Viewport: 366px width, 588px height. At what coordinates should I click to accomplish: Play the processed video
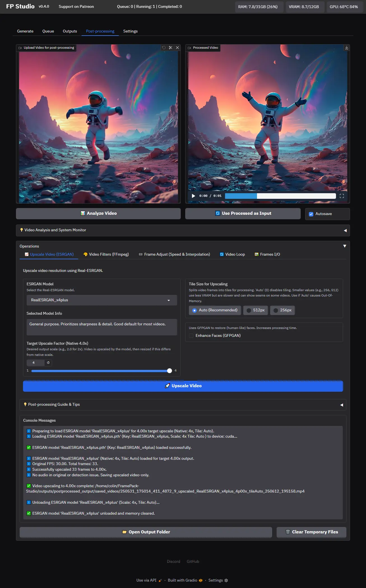[193, 196]
